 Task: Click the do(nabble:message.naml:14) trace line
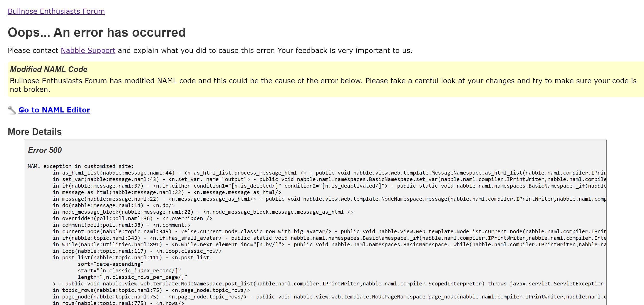[x=114, y=205]
